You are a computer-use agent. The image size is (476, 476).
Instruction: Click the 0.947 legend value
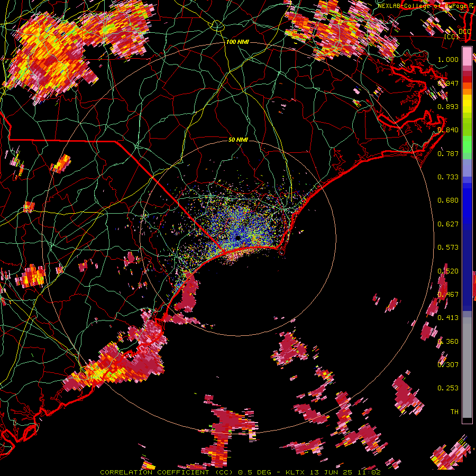448,83
